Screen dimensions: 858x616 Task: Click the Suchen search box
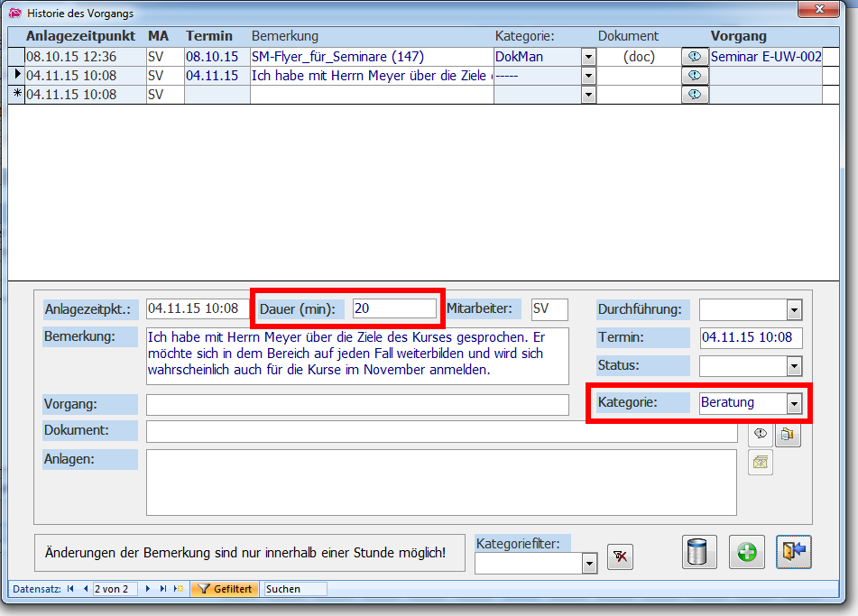(x=294, y=589)
